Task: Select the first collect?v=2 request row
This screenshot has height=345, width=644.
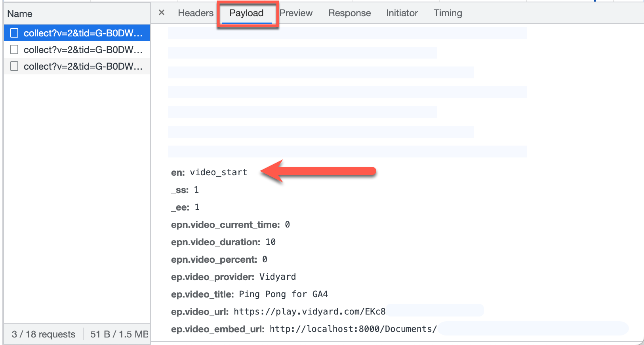Action: tap(77, 33)
